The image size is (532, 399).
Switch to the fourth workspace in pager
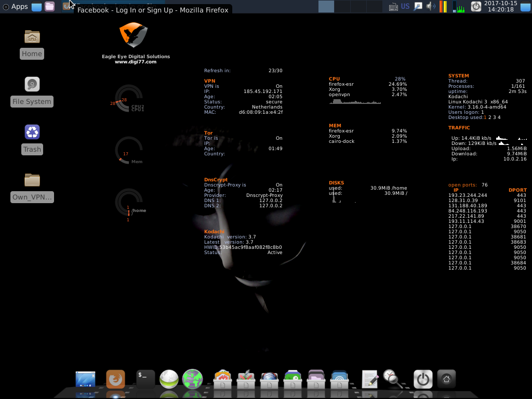pos(374,6)
